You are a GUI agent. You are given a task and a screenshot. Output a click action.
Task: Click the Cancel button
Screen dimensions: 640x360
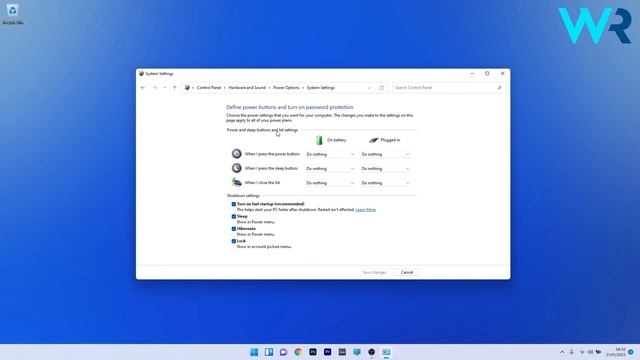(x=407, y=272)
